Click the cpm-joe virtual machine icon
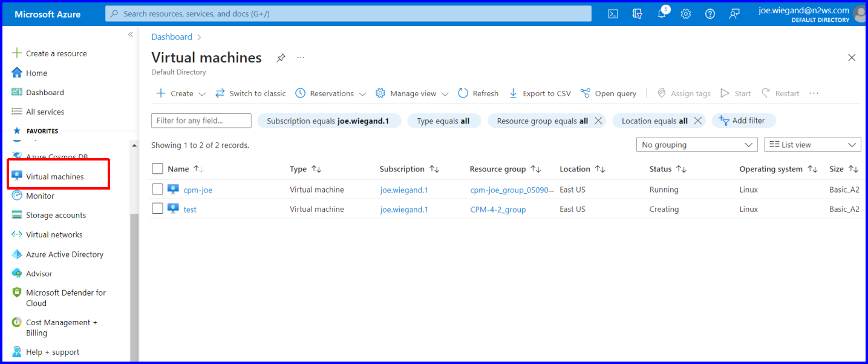This screenshot has height=364, width=868. tap(173, 190)
